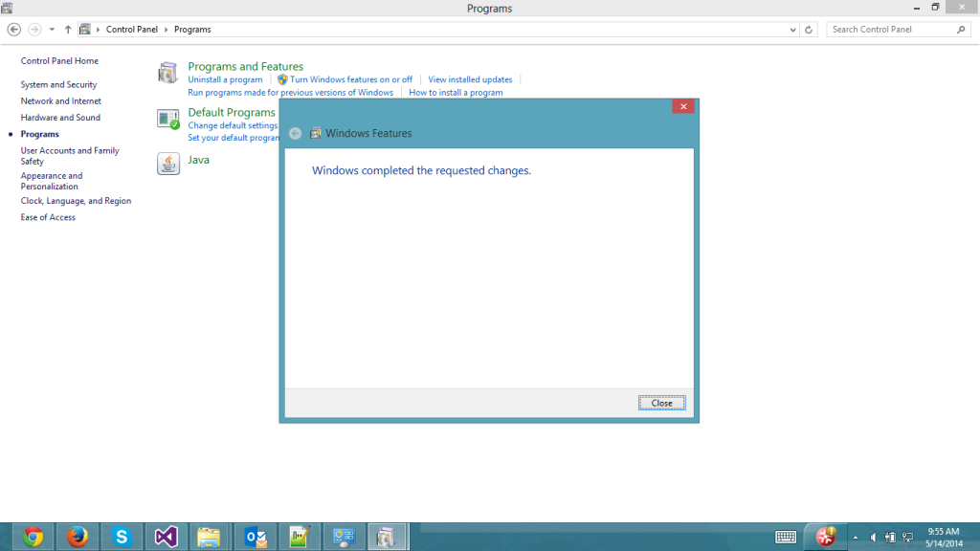Open Outlook from the taskbar
The width and height of the screenshot is (980, 551).
pos(256,537)
